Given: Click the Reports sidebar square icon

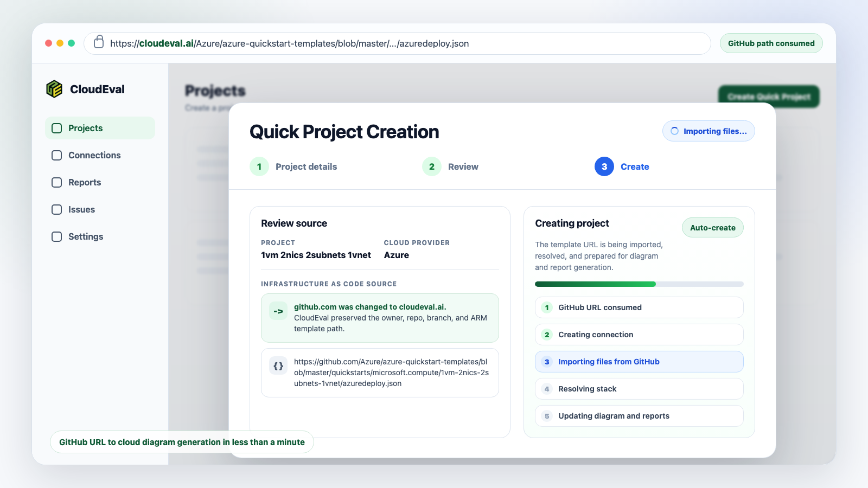Looking at the screenshot, I should (56, 182).
